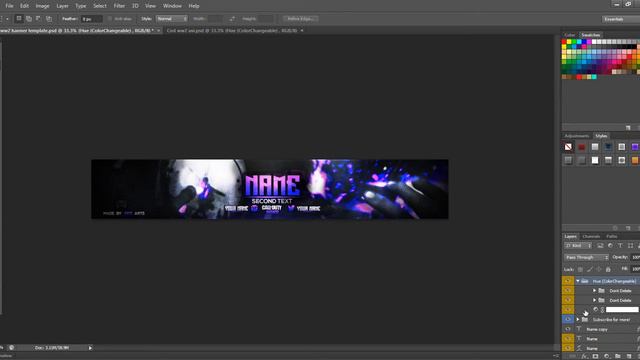
Task: Click the Feather value field
Action: [91, 19]
